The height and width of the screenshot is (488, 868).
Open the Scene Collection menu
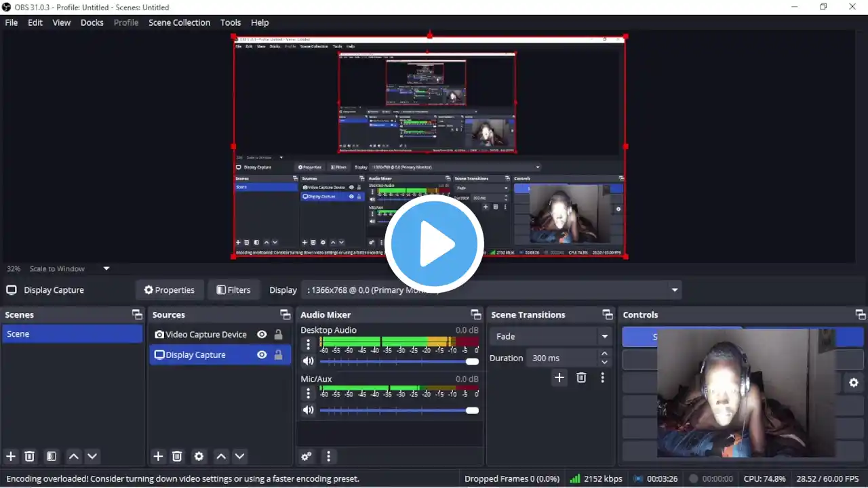[180, 22]
